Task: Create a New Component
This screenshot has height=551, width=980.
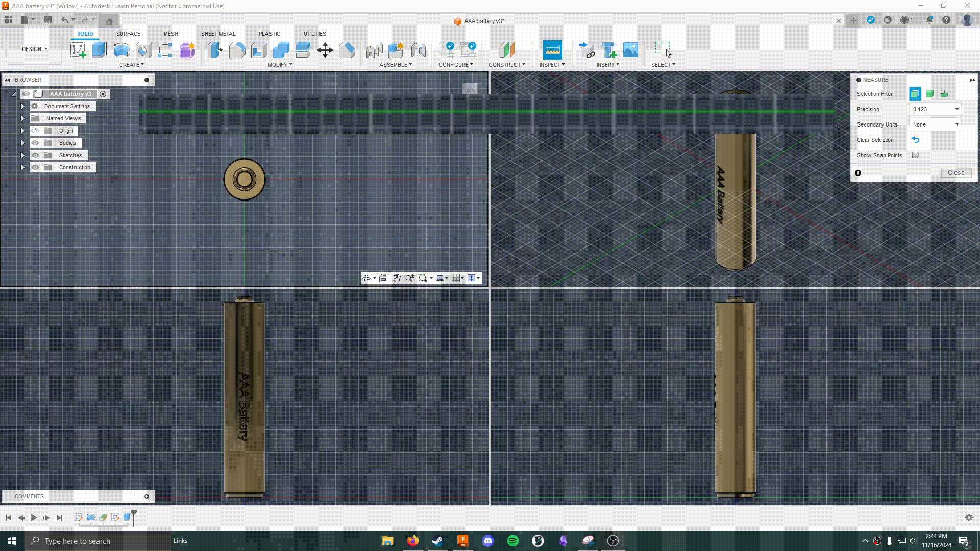Action: [396, 50]
